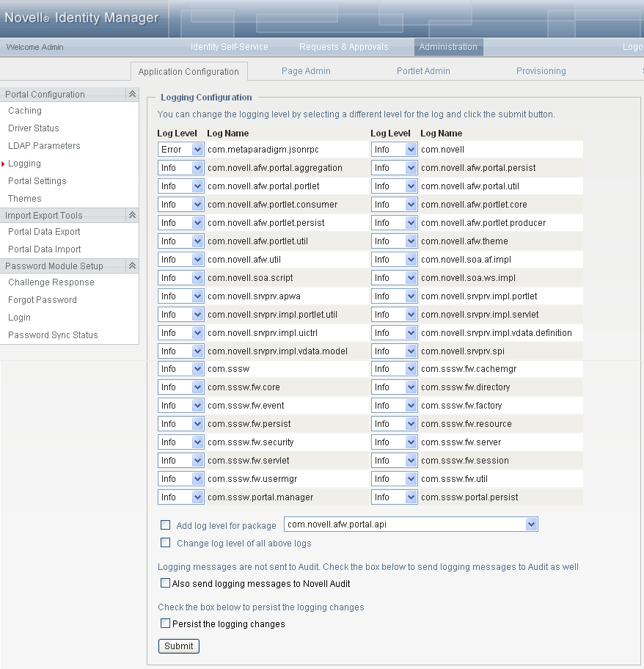644x669 pixels.
Task: Change log level of com.sssw.fw.security
Action: (181, 442)
